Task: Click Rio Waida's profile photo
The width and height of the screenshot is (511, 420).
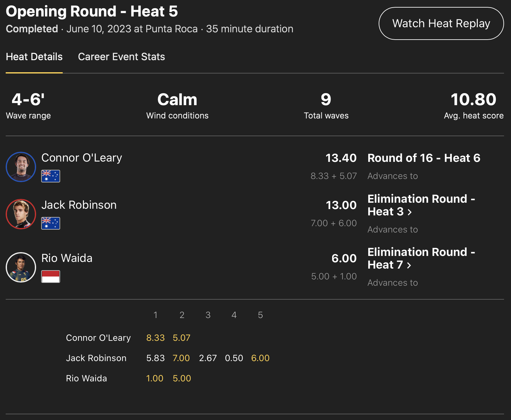Action: [21, 267]
